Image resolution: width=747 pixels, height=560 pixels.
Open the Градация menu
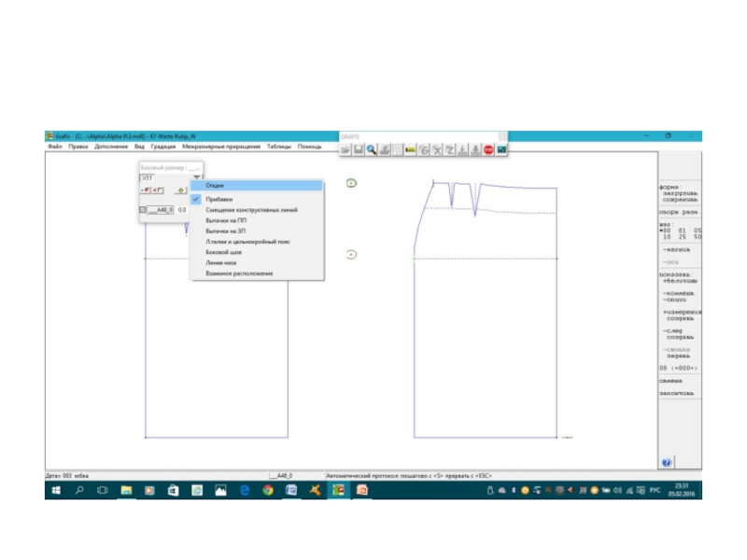coord(163,147)
